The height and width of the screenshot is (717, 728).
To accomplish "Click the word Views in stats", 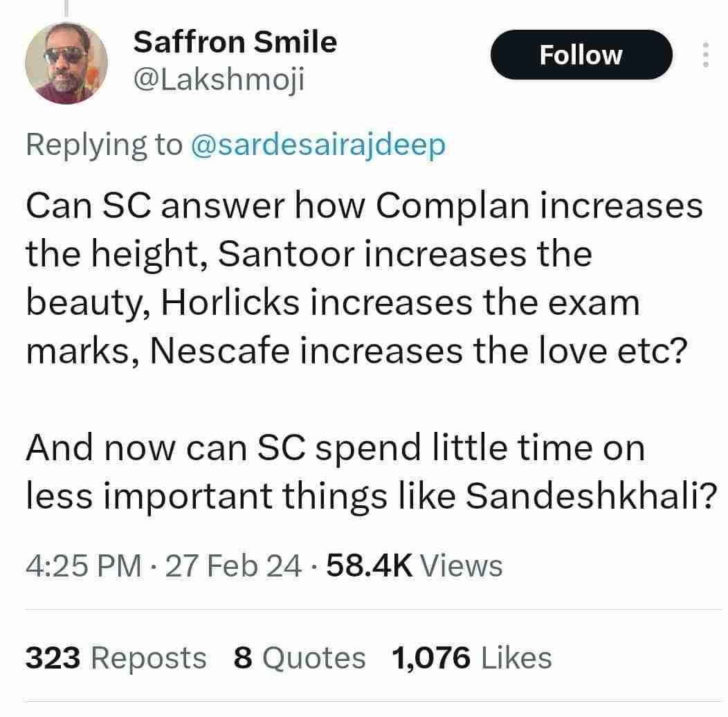I will pyautogui.click(x=461, y=565).
